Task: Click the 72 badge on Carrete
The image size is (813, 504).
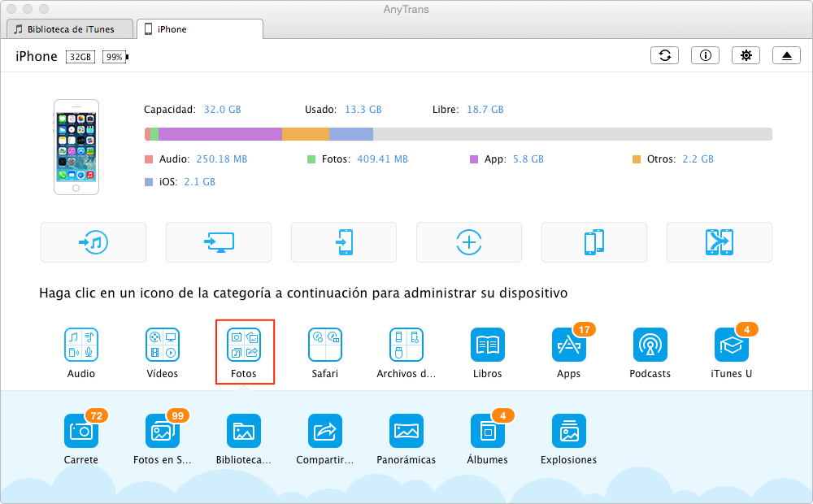Action: click(97, 416)
